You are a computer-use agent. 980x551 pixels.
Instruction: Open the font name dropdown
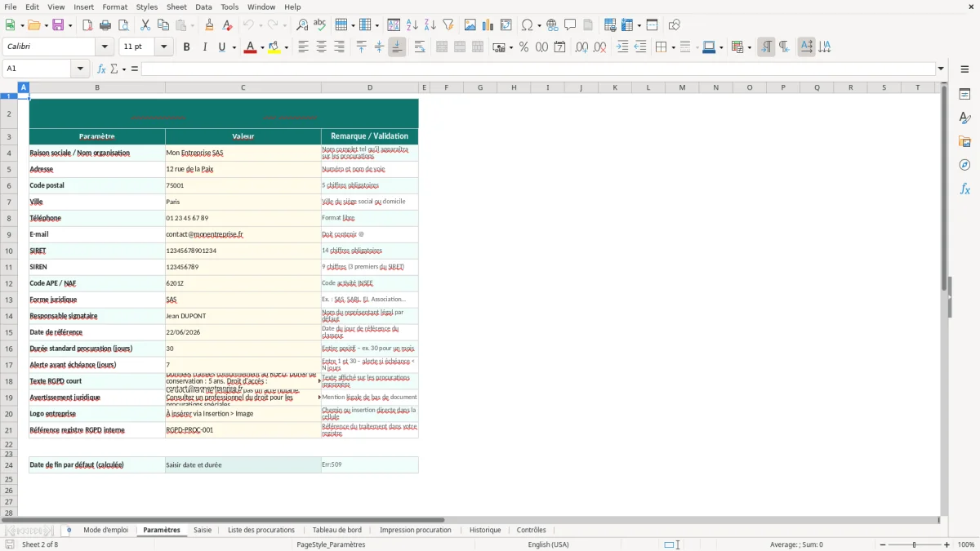coord(105,47)
